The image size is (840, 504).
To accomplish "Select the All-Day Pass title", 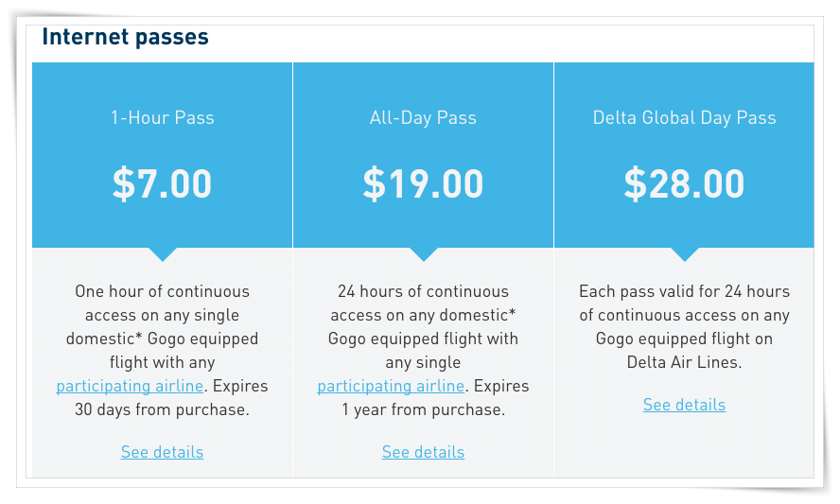I will coord(423,118).
